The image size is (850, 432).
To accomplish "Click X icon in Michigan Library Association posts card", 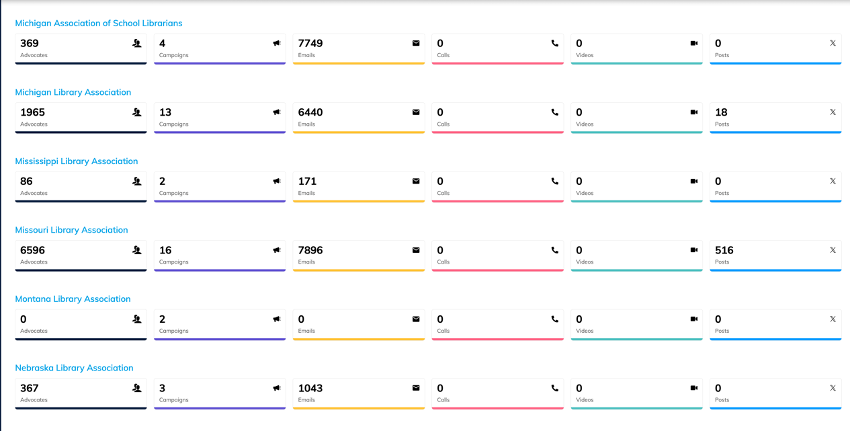I will click(833, 112).
